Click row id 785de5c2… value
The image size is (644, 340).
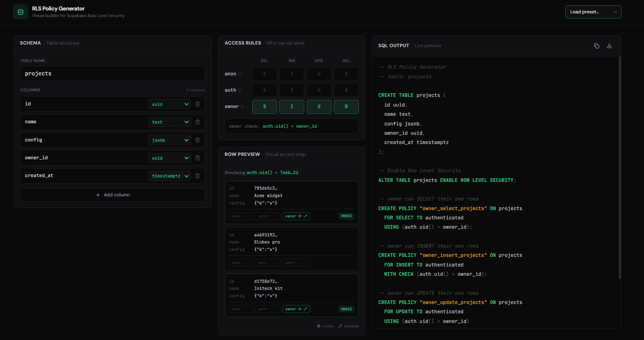(x=266, y=188)
